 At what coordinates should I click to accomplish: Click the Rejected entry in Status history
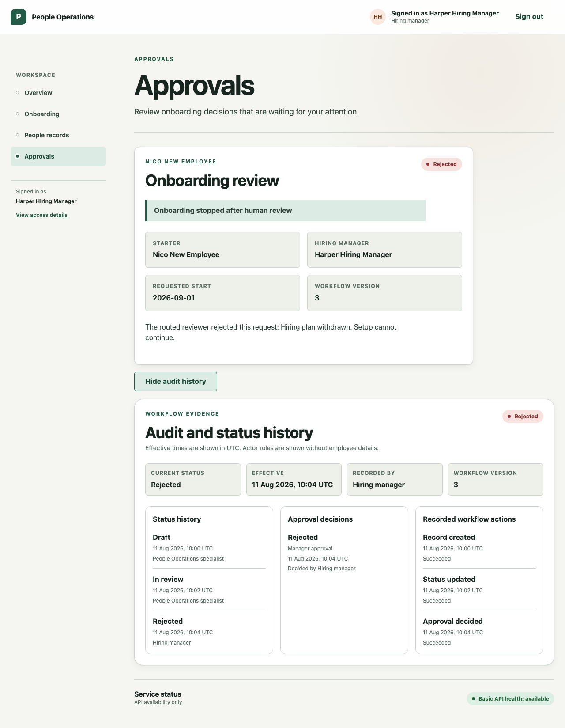[x=209, y=632]
